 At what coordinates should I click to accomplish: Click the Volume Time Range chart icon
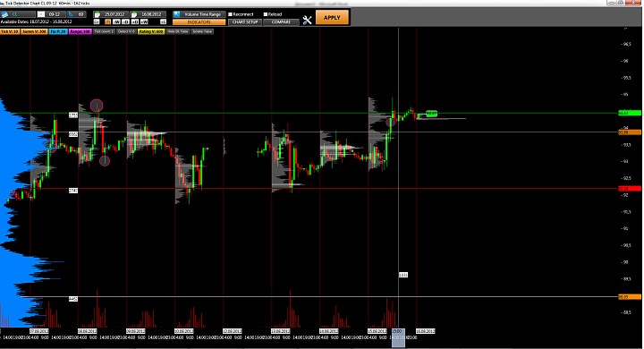point(176,14)
